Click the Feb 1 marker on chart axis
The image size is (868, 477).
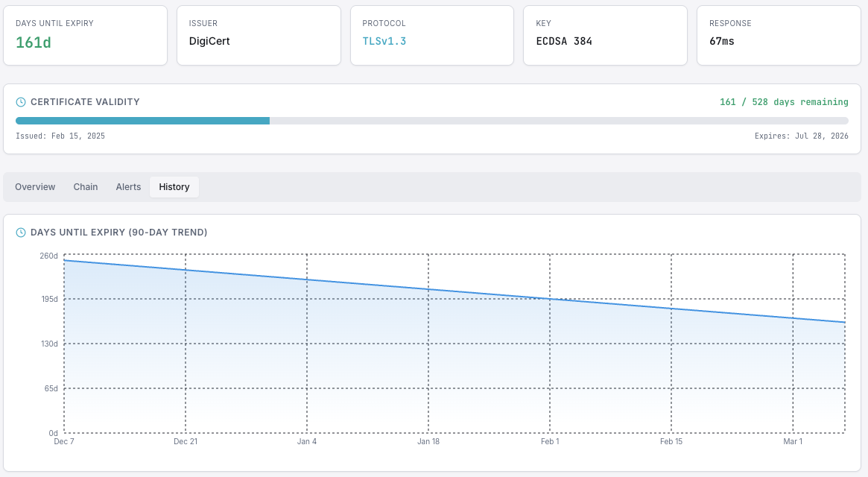click(550, 442)
